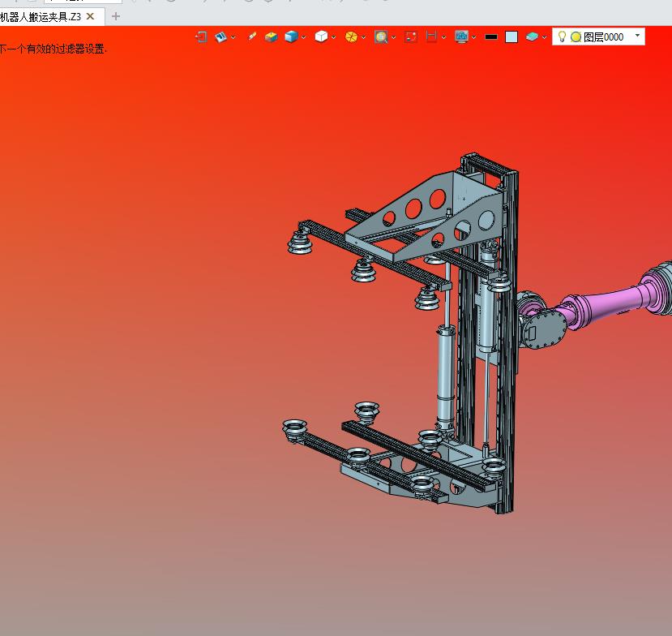The height and width of the screenshot is (636, 672).
Task: Toggle the yellow circle layer status icon
Action: 576,37
